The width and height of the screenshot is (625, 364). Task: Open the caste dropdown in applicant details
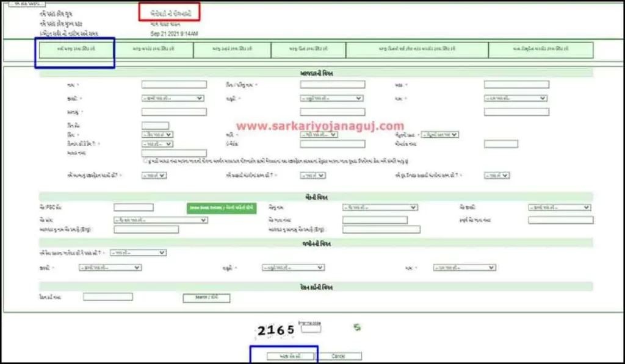point(172,98)
